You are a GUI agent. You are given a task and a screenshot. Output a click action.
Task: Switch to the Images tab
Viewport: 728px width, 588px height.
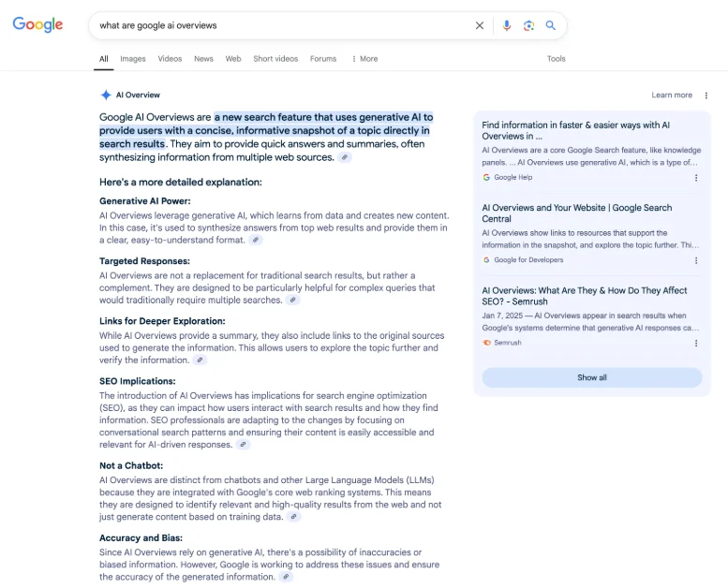pyautogui.click(x=133, y=59)
